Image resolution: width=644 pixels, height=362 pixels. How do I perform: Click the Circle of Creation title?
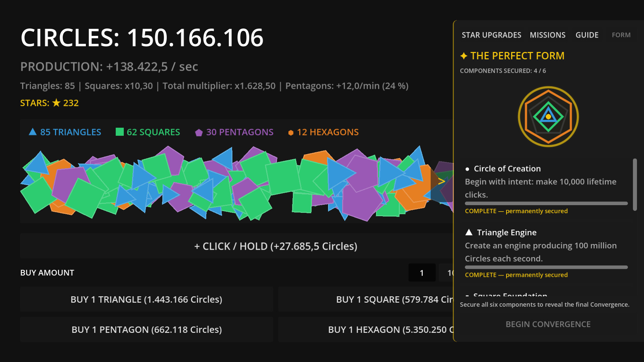point(507,169)
